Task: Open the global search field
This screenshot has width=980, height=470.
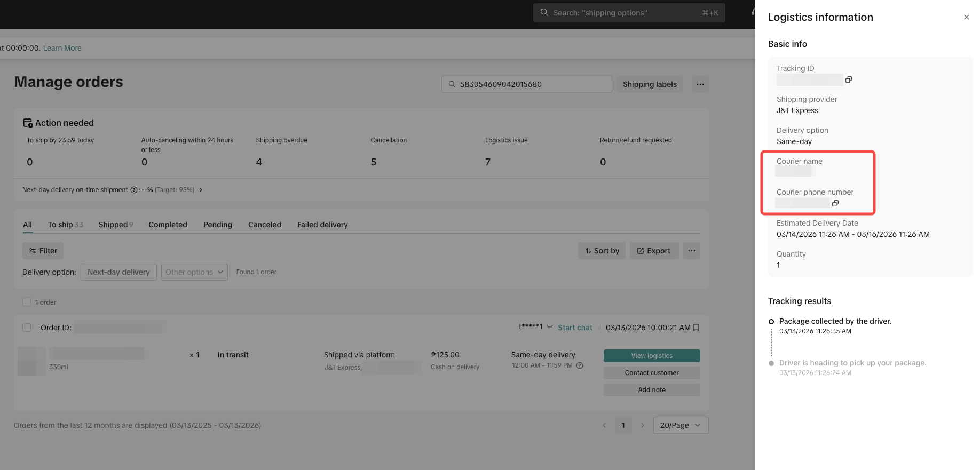Action: [629, 12]
